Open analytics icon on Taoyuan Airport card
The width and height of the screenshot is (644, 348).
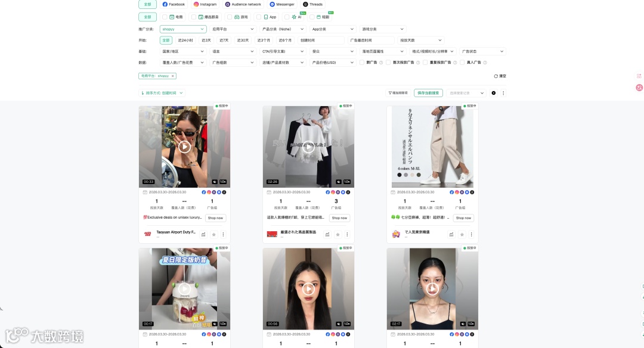coord(203,234)
